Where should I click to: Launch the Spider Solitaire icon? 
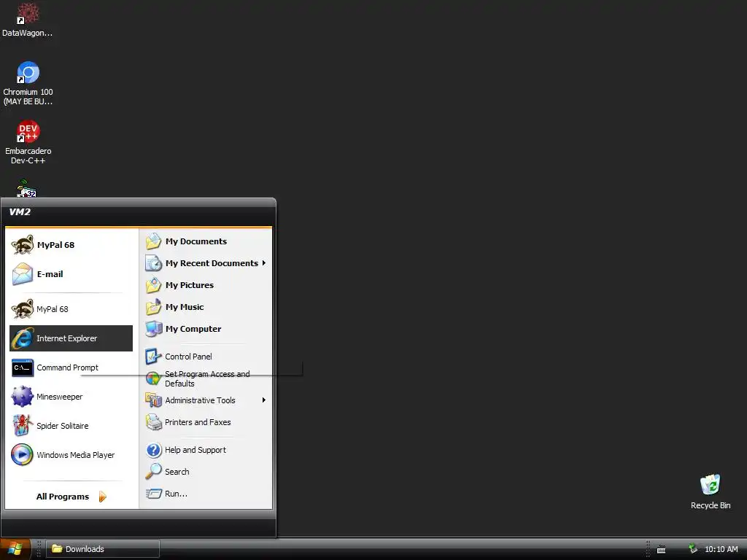pos(23,426)
